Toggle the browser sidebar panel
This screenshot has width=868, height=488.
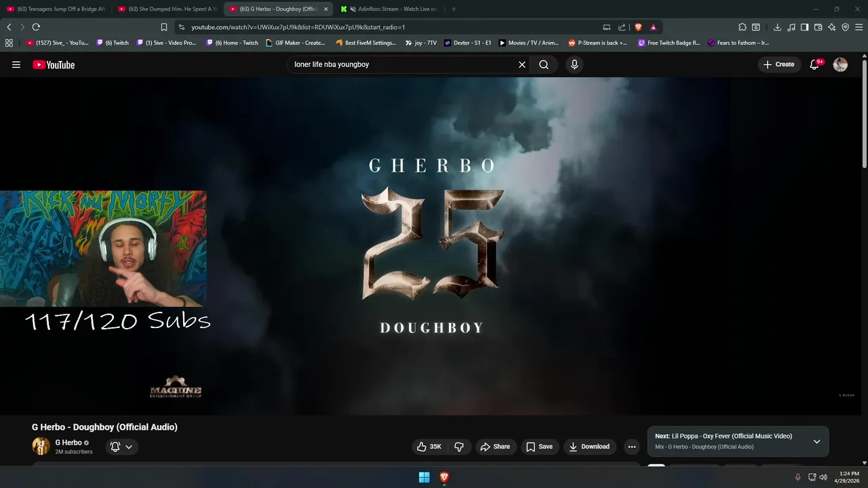pos(804,27)
